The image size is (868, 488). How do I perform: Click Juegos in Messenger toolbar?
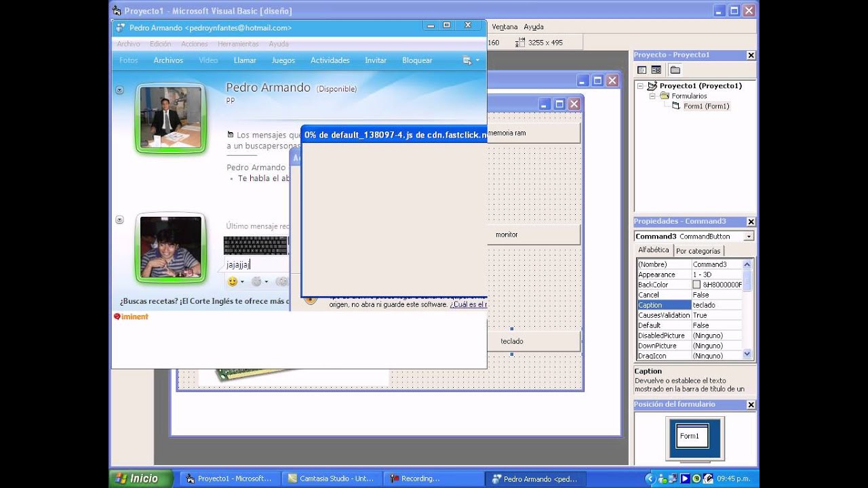point(283,60)
